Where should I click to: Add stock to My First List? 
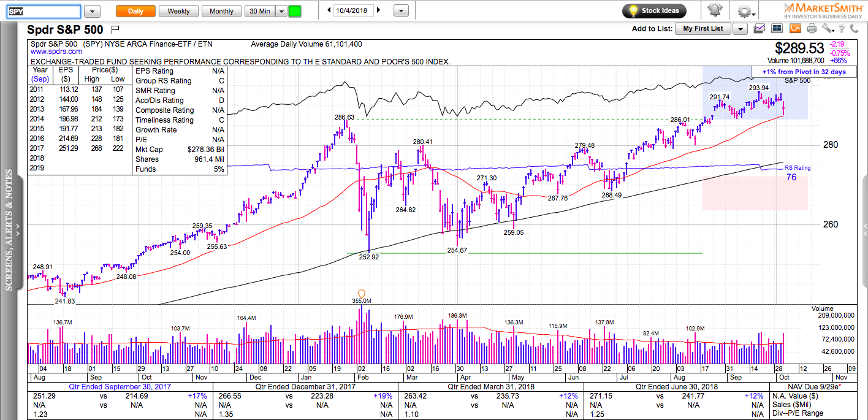coord(703,28)
